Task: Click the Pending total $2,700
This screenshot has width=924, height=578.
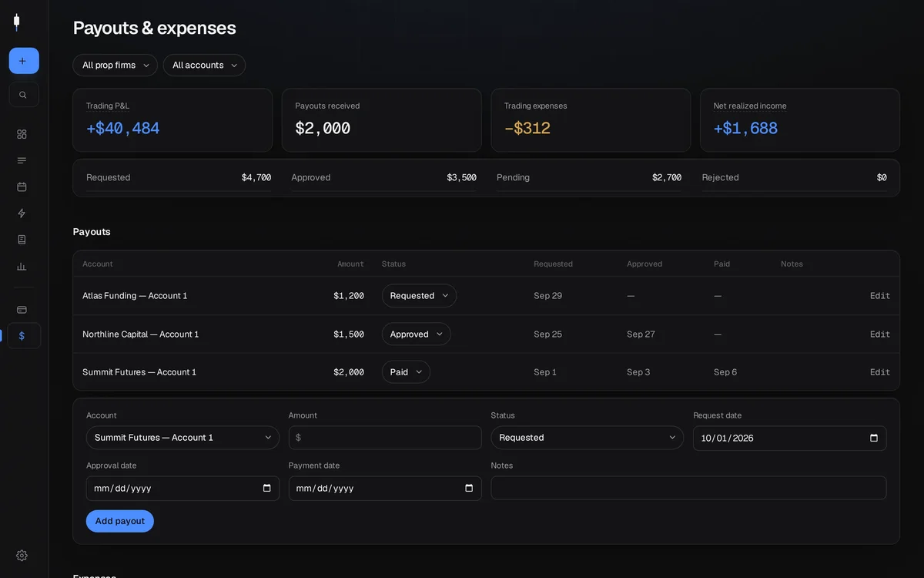Action: 667,178
